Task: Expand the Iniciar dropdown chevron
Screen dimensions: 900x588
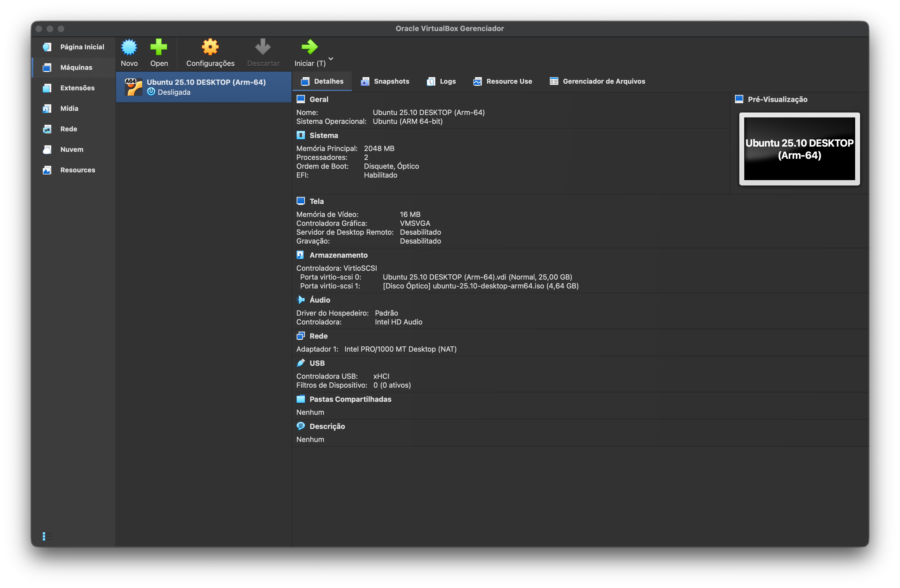Action: 331,59
